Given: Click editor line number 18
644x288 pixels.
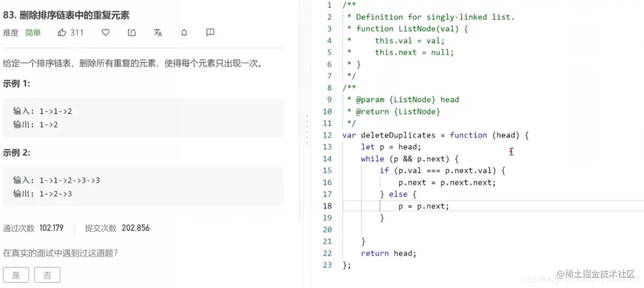Looking at the screenshot, I should tap(327, 206).
